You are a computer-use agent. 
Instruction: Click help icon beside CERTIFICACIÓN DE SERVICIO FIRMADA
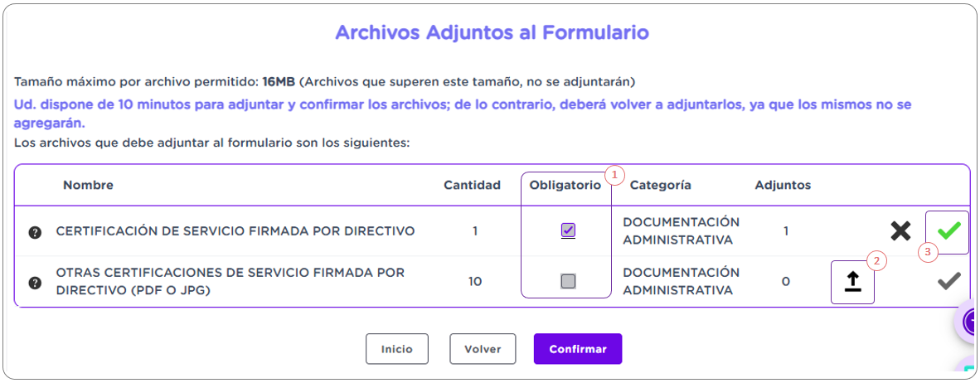click(35, 232)
